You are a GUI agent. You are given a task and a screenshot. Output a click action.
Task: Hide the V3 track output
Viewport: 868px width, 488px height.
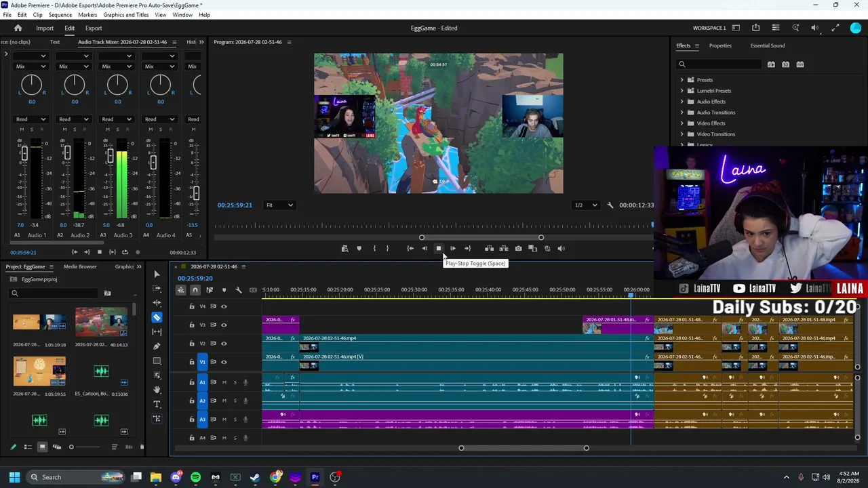coord(224,325)
